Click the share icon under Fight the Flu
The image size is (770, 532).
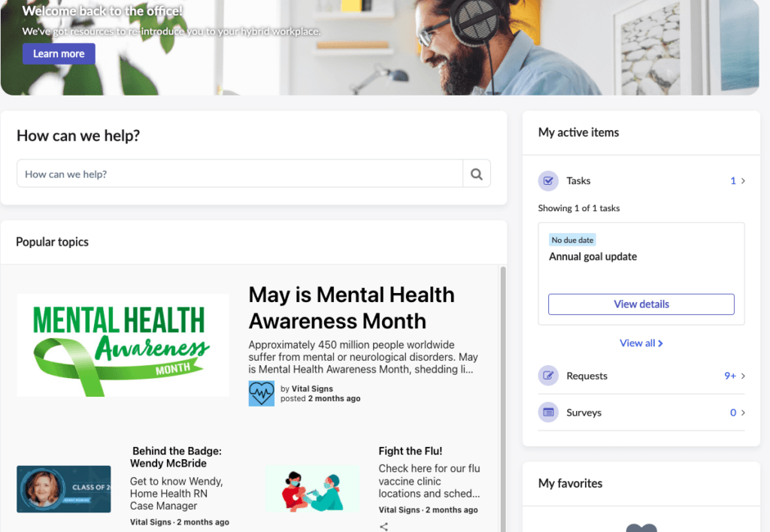pos(384,527)
